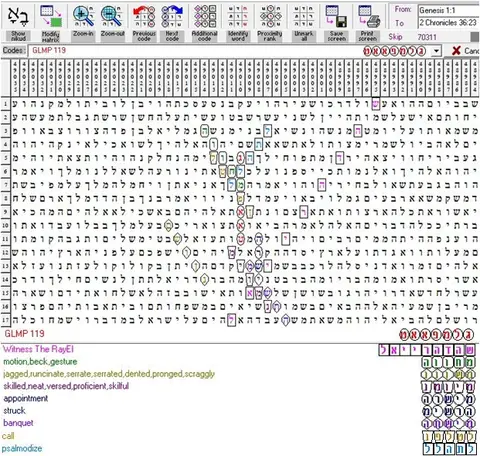Click the Proximity rank label button
This screenshot has width=480, height=456.
(270, 36)
